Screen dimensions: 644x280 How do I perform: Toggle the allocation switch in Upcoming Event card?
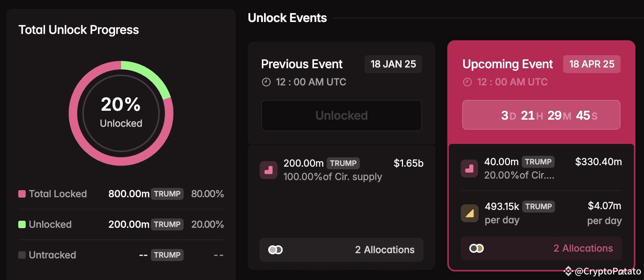(476, 248)
